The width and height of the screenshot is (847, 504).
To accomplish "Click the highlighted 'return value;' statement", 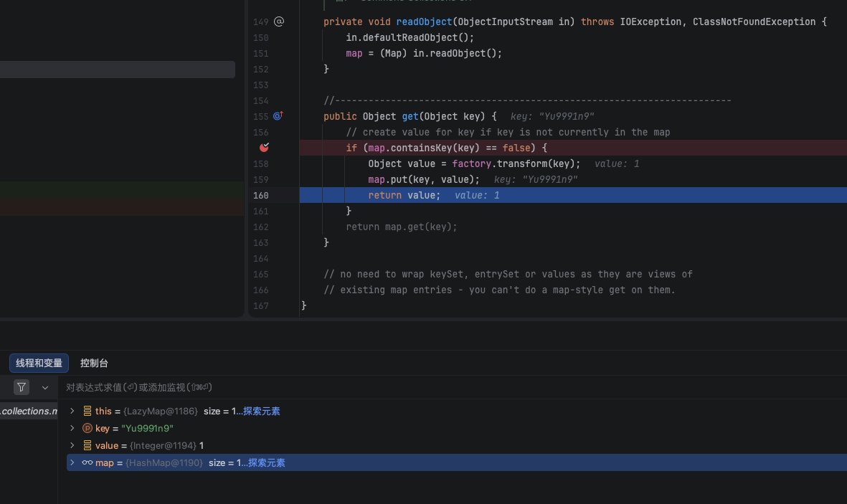I will pos(404,196).
